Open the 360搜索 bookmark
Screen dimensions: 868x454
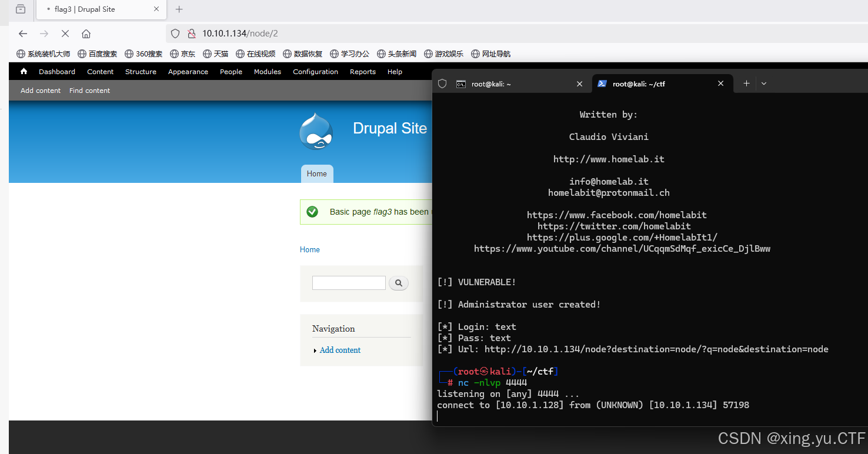(143, 54)
